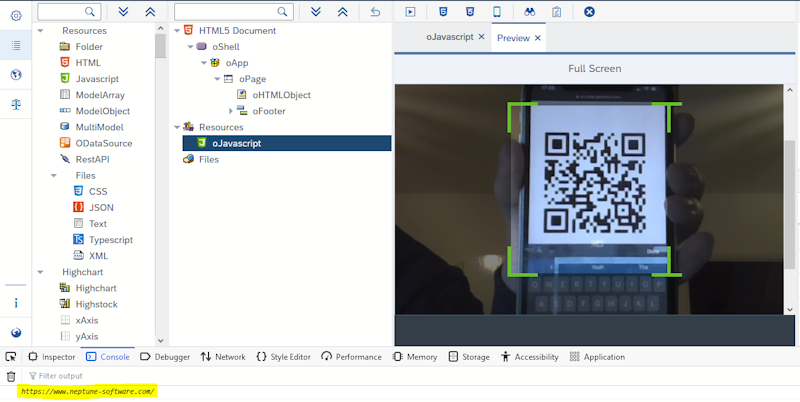Select oHTMLObject in the document tree
This screenshot has height=402, width=800.
(281, 95)
